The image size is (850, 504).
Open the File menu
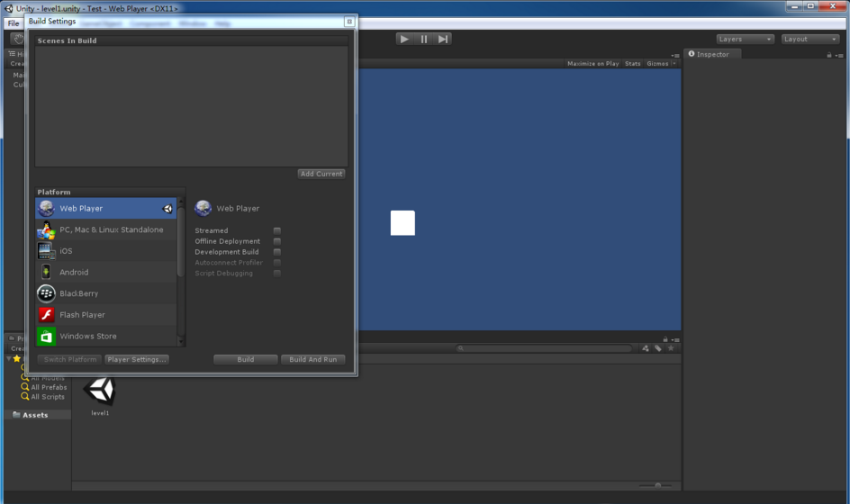pos(14,23)
